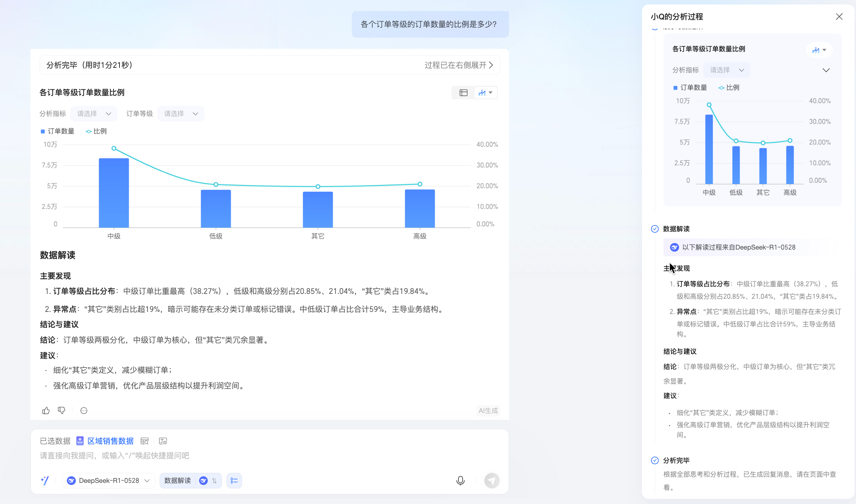This screenshot has width=856, height=504.
Task: Click the side panel chart title 各订单等级订单数量比例
Action: pyautogui.click(x=709, y=49)
